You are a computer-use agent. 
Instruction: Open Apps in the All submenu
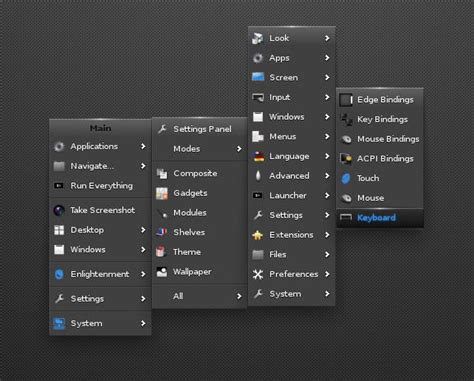coord(292,58)
